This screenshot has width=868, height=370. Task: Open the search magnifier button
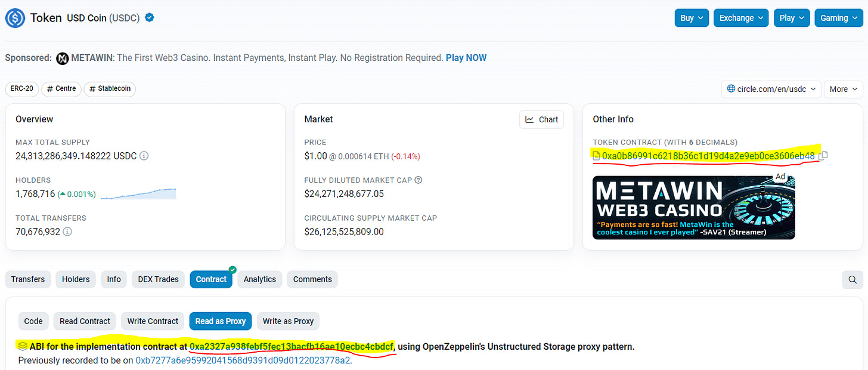pos(852,279)
